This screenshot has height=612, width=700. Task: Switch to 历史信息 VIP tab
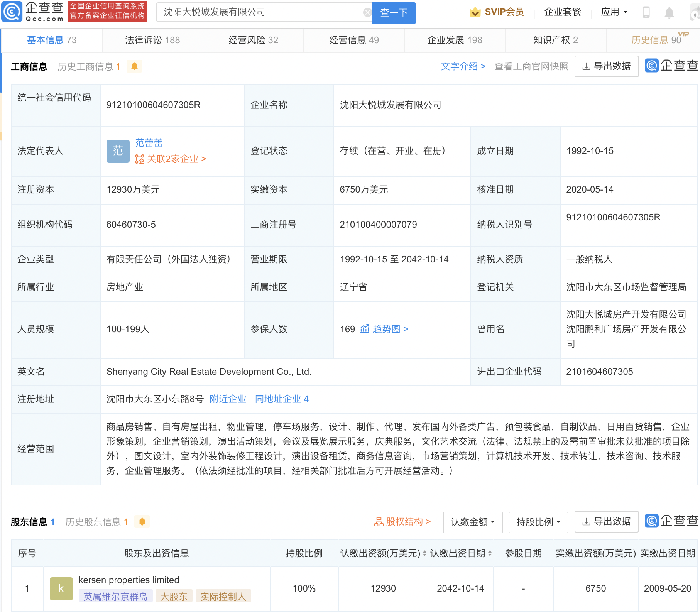(656, 40)
